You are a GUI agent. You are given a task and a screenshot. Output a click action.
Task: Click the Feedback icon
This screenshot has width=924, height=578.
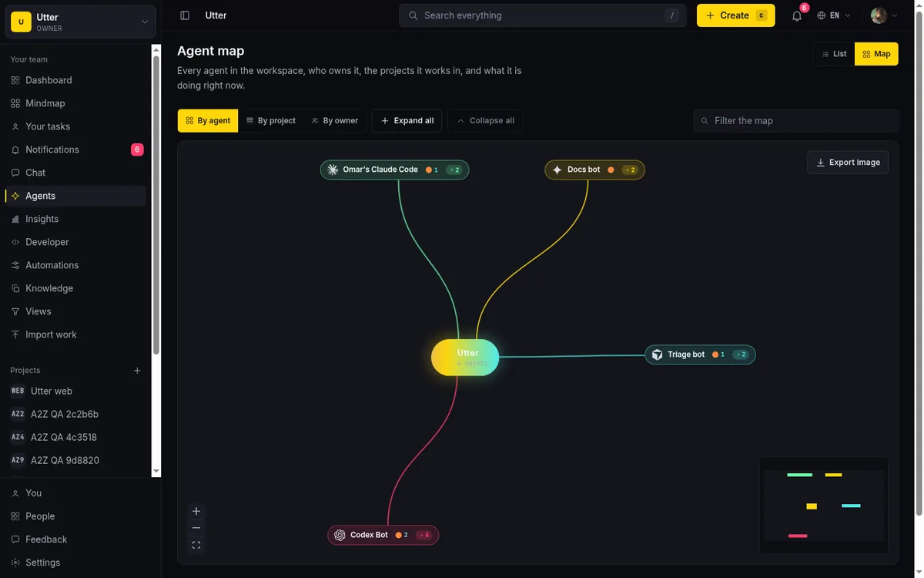click(x=15, y=539)
